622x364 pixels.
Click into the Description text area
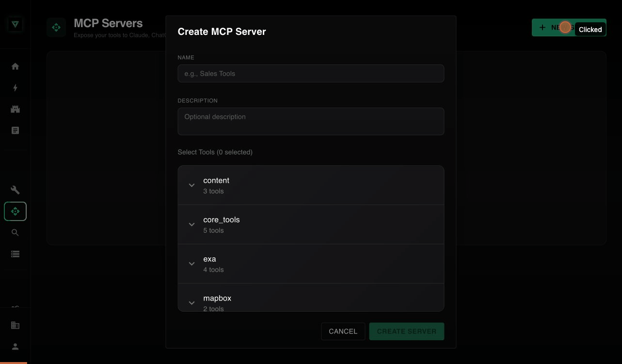[x=311, y=121]
